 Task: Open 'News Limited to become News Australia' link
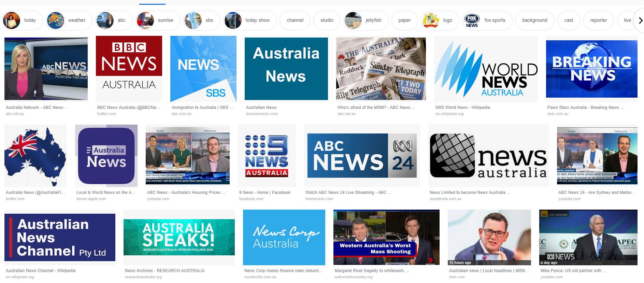click(x=470, y=193)
